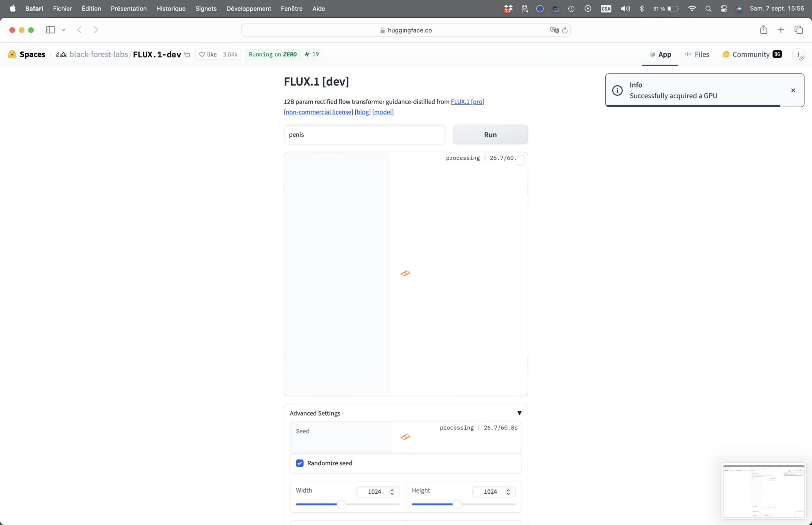Click the like heart icon

point(202,54)
